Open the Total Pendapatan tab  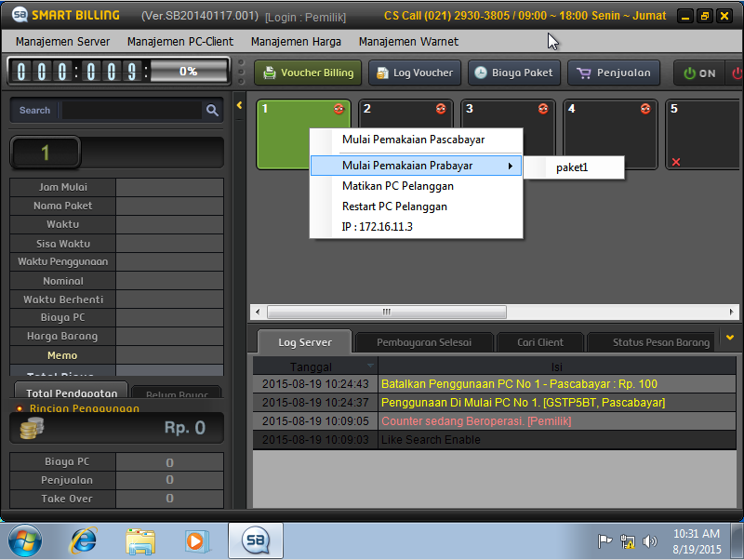(x=72, y=390)
